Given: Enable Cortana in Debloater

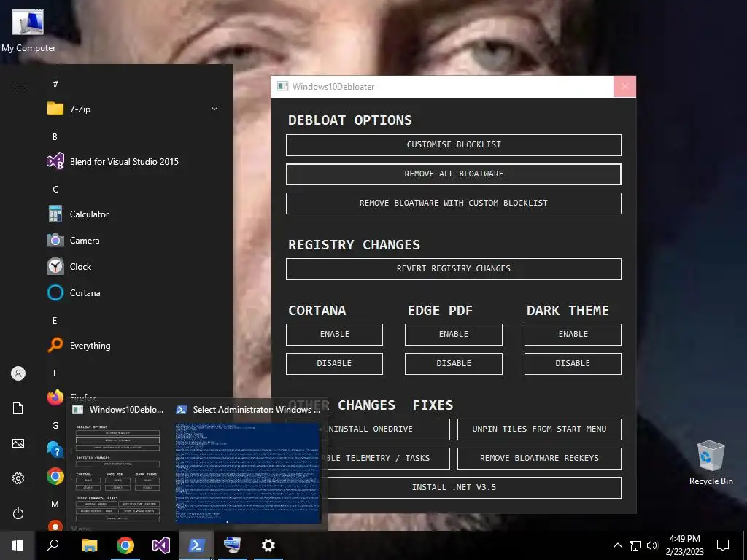Looking at the screenshot, I should 334,334.
